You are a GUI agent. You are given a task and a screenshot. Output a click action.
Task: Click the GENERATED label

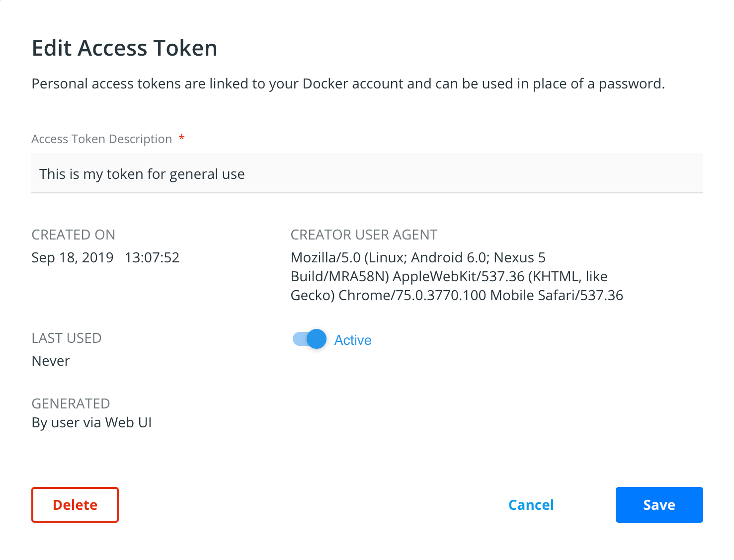[x=71, y=403]
